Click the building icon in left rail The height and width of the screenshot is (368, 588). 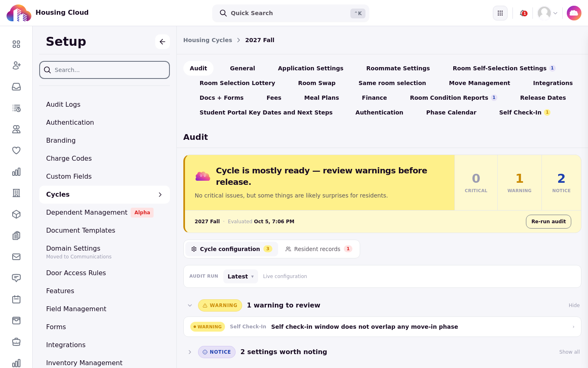tap(16, 193)
